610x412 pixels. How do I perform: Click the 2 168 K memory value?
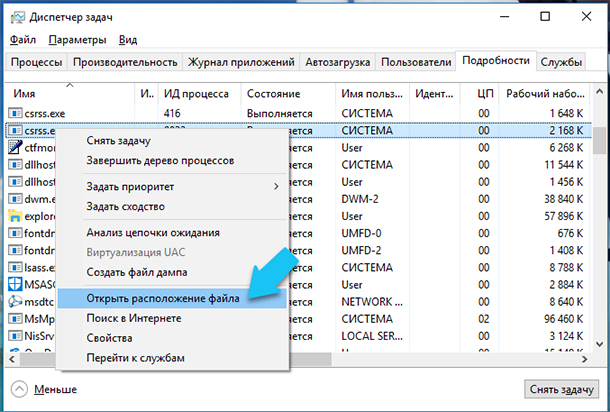click(x=566, y=130)
